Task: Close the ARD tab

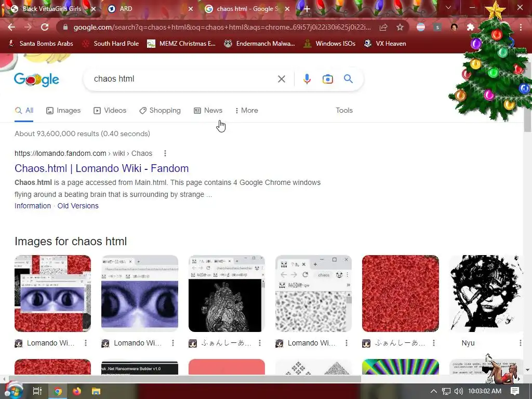Action: tap(191, 9)
